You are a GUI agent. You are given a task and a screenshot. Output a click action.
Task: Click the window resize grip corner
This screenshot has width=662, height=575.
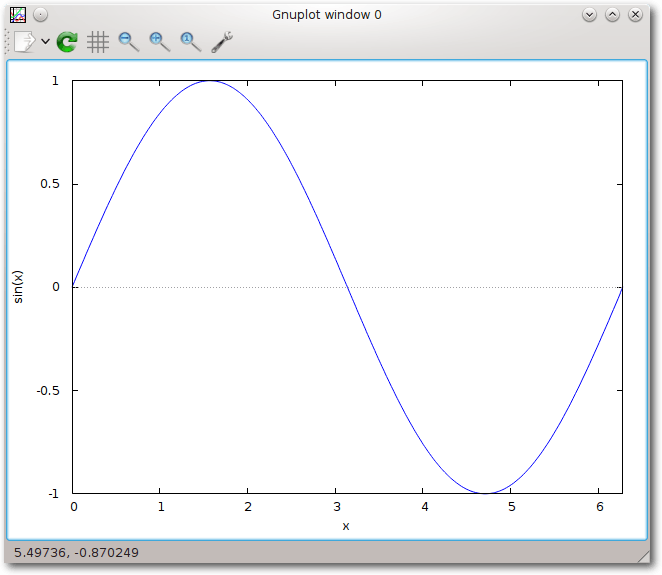click(643, 556)
